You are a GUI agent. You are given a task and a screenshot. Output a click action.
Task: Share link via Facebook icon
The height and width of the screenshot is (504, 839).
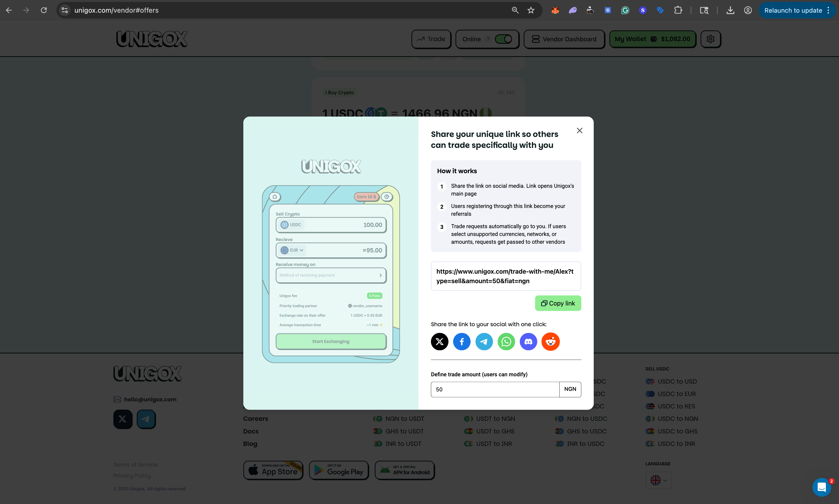(x=462, y=341)
